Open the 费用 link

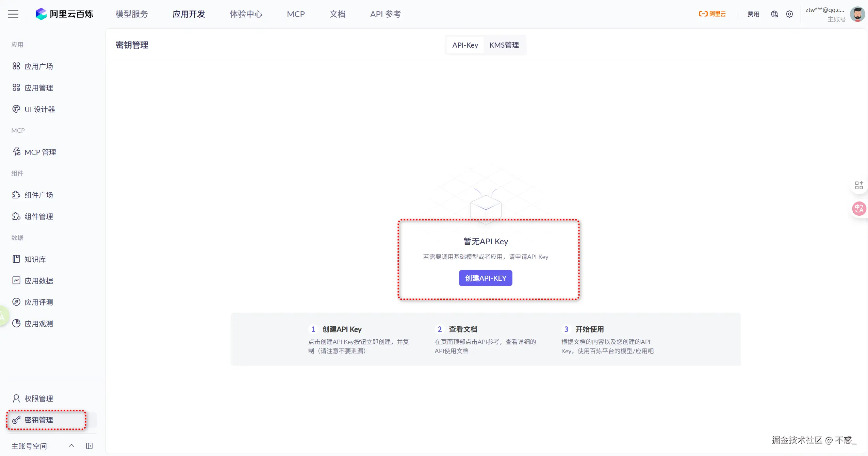(753, 14)
